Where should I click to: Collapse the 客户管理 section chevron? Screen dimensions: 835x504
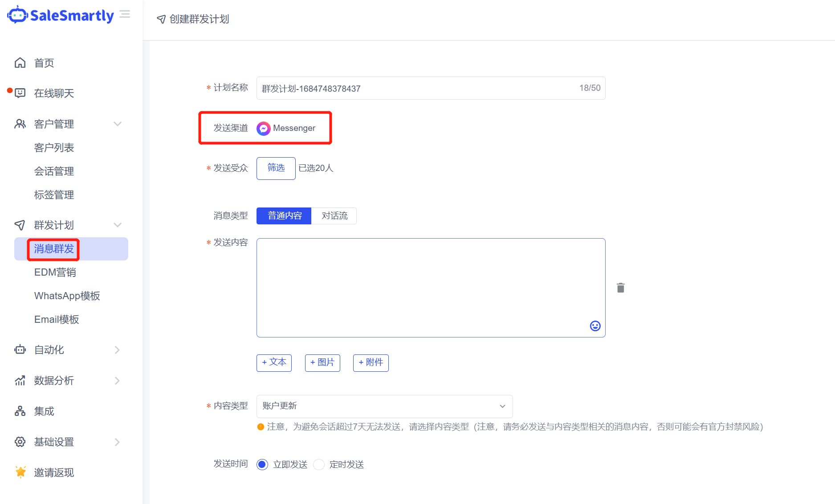pos(118,124)
